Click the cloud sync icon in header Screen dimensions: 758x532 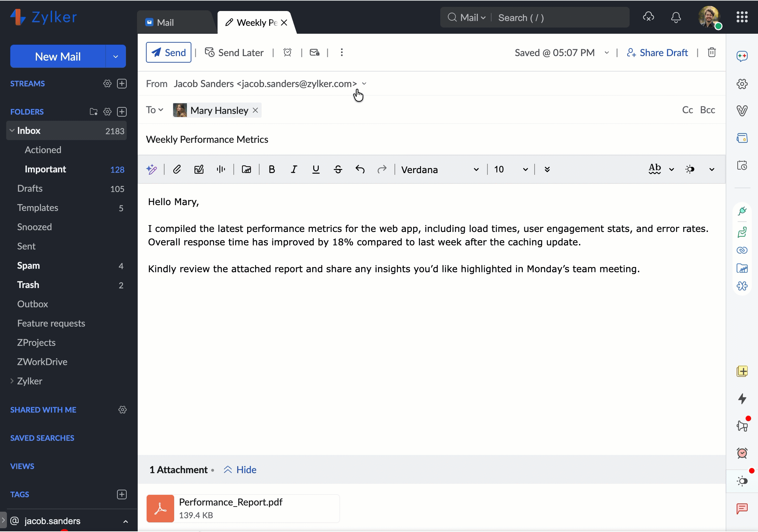(x=649, y=17)
